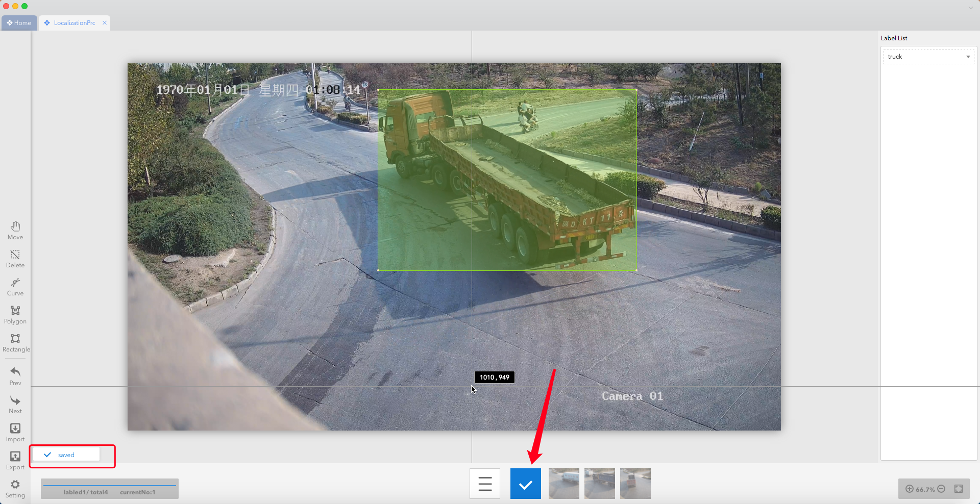Open the middle image thumbnail

pyautogui.click(x=600, y=484)
